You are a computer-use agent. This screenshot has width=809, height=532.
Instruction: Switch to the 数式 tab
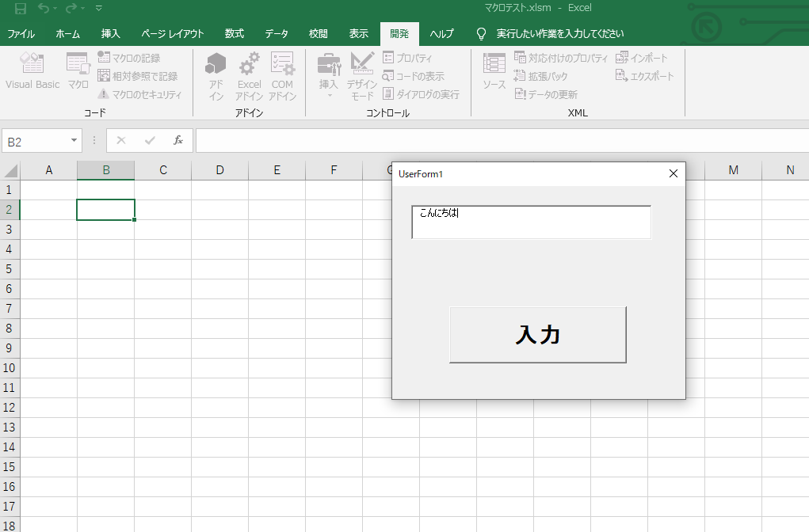pyautogui.click(x=235, y=33)
